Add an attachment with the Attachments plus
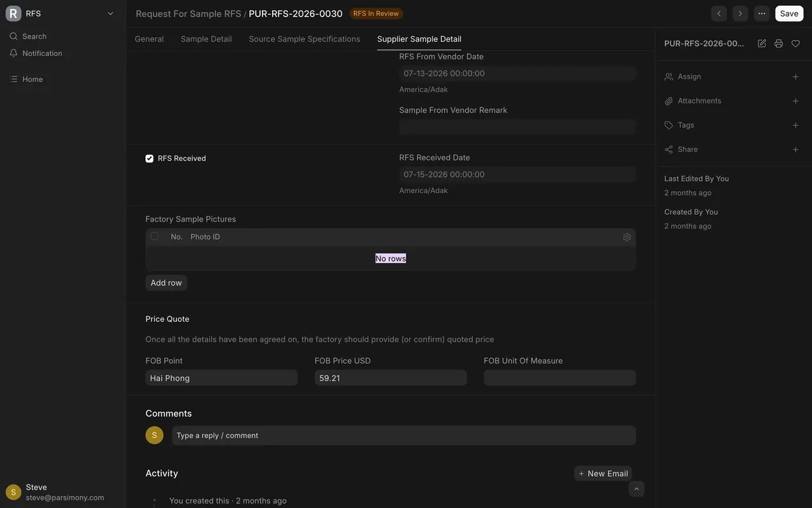 tap(796, 101)
